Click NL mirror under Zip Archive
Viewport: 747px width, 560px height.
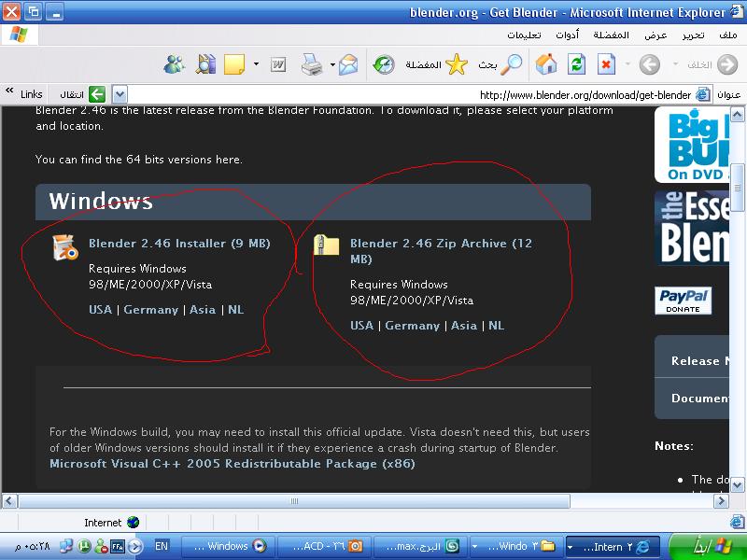click(497, 326)
